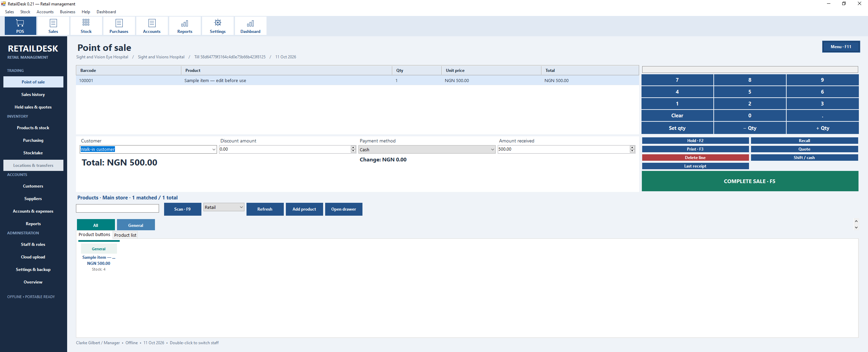Tap the Clear keypad button
This screenshot has width=868, height=352.
pos(677,116)
